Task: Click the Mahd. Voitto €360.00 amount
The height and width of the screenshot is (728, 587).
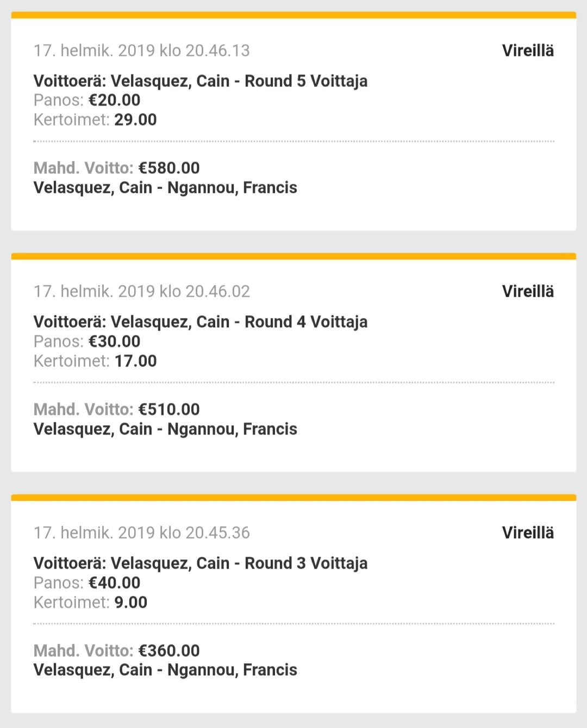Action: pyautogui.click(x=169, y=651)
